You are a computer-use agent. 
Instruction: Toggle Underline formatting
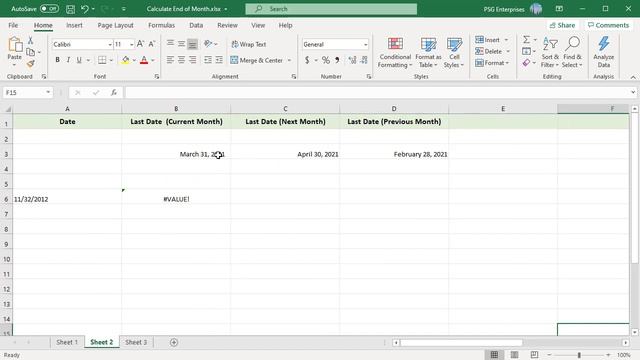click(x=79, y=60)
